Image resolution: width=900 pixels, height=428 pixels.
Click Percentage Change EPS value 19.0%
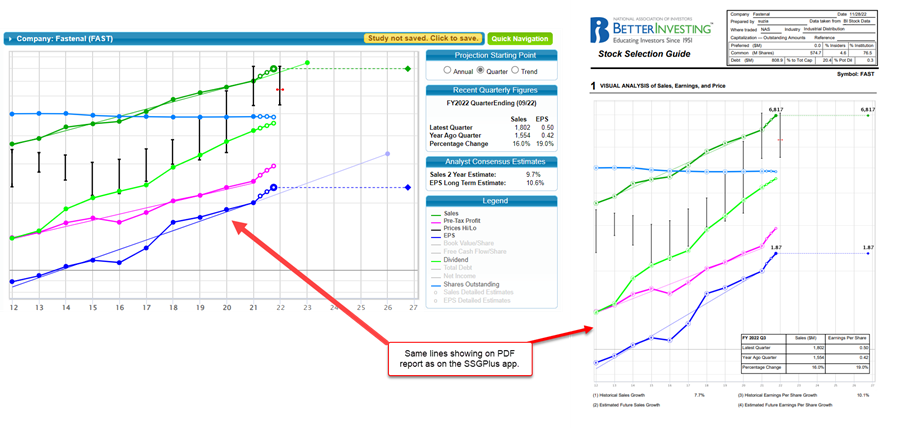click(x=545, y=143)
